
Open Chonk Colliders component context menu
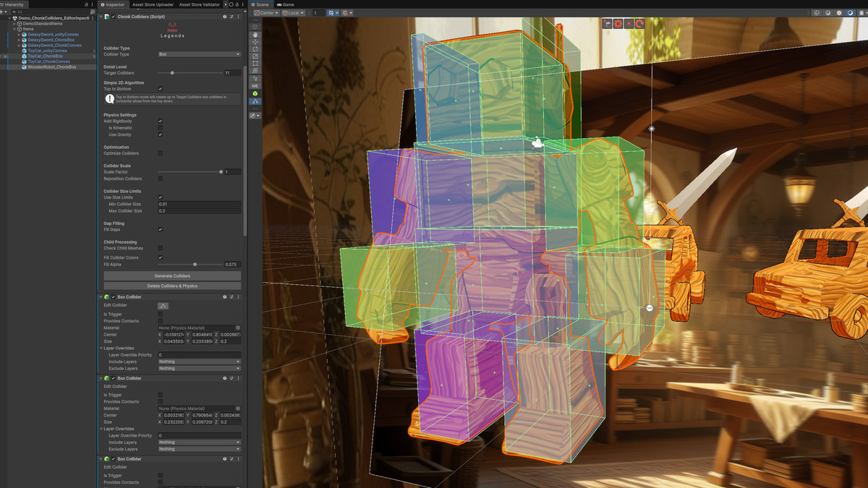click(x=239, y=16)
